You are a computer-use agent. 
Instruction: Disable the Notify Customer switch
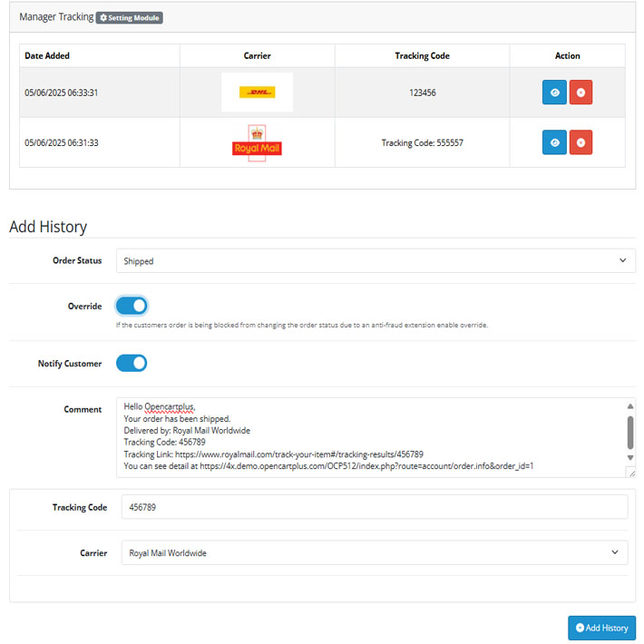(132, 363)
